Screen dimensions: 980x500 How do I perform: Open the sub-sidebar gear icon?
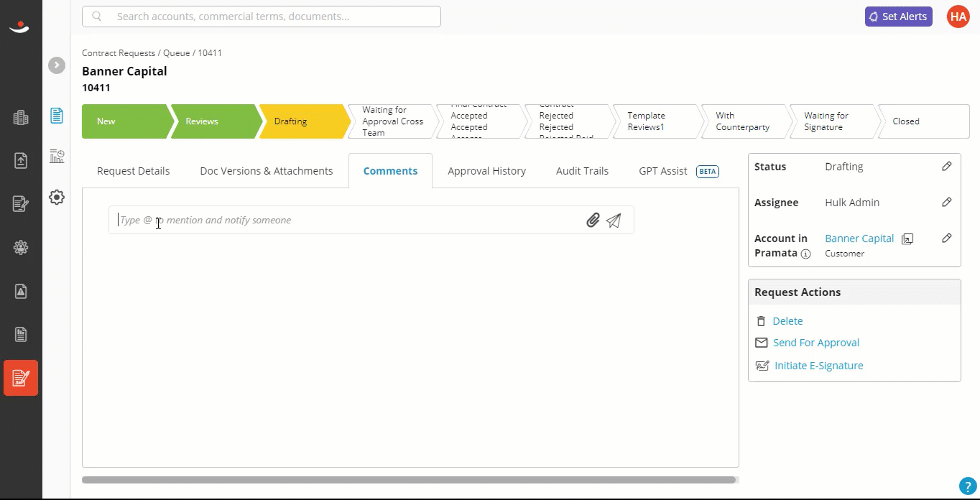[x=57, y=197]
